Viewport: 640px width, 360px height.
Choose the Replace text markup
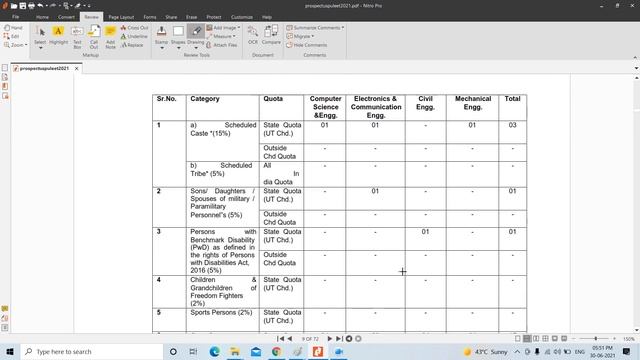tap(132, 45)
